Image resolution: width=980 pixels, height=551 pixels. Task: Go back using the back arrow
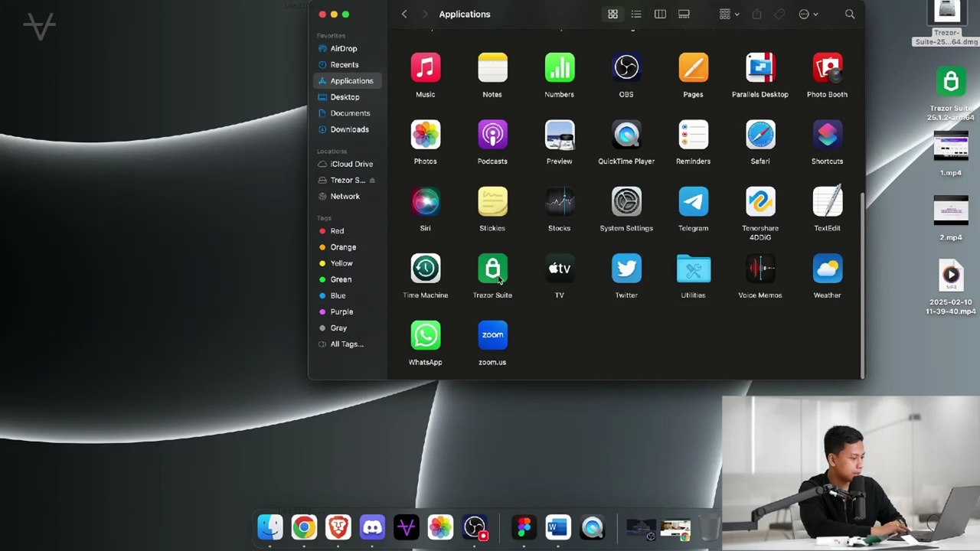pyautogui.click(x=404, y=14)
